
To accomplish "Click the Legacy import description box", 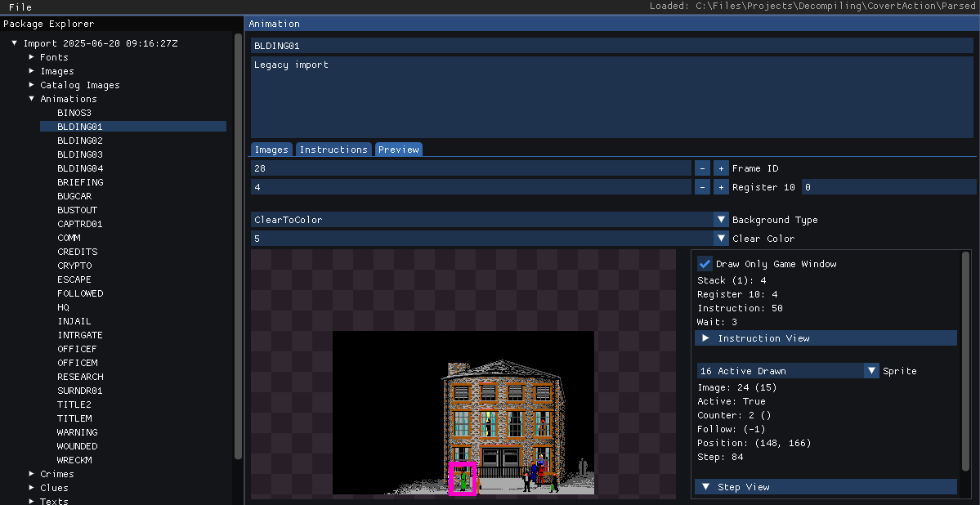I will (612, 97).
